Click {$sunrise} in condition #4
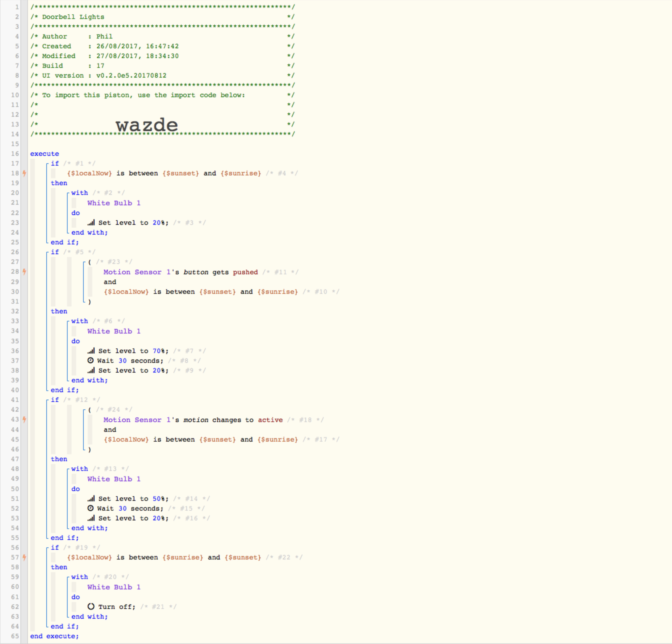Image resolution: width=672 pixels, height=644 pixels. point(241,173)
